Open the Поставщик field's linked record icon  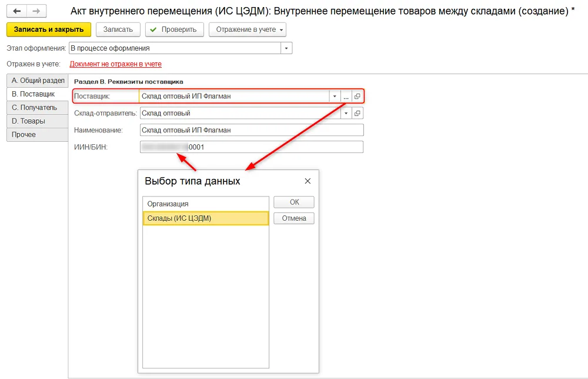pos(358,97)
